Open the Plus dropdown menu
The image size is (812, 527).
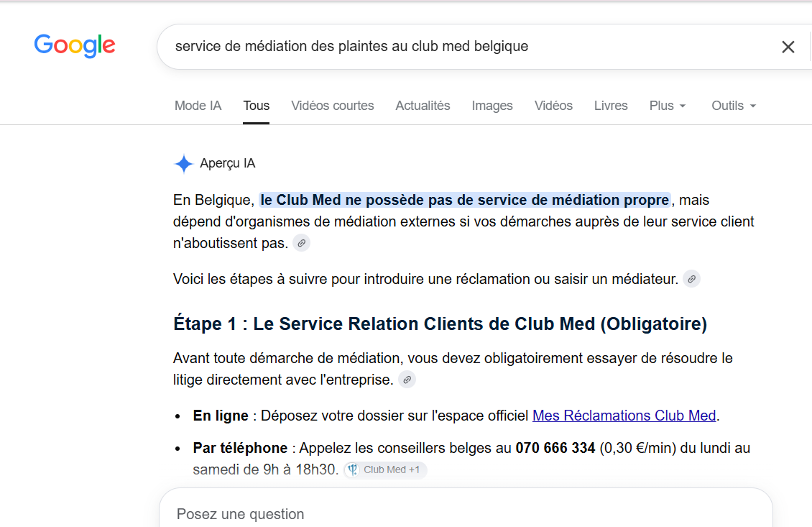(668, 106)
